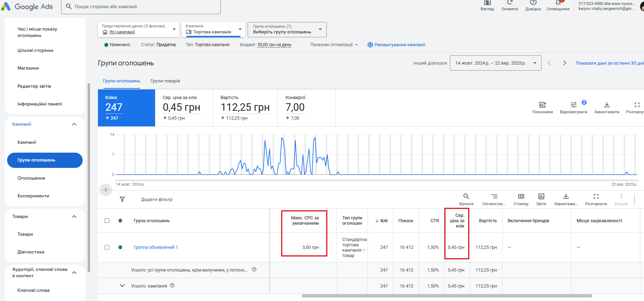Click the search pages or campaigns field
644x301 pixels.
coord(141,7)
